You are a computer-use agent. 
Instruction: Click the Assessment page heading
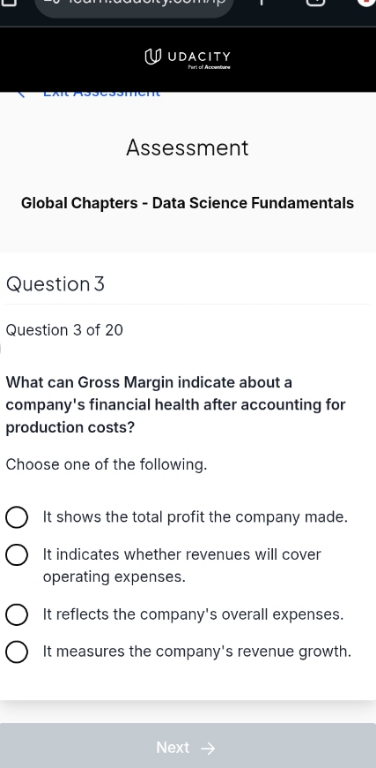click(x=188, y=147)
